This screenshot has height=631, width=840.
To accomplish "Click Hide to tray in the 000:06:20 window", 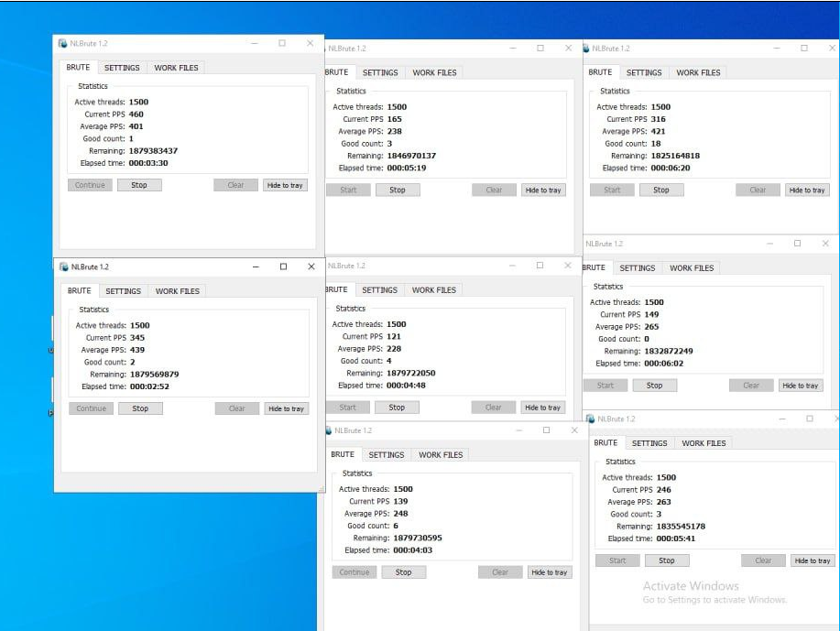I will [x=807, y=190].
